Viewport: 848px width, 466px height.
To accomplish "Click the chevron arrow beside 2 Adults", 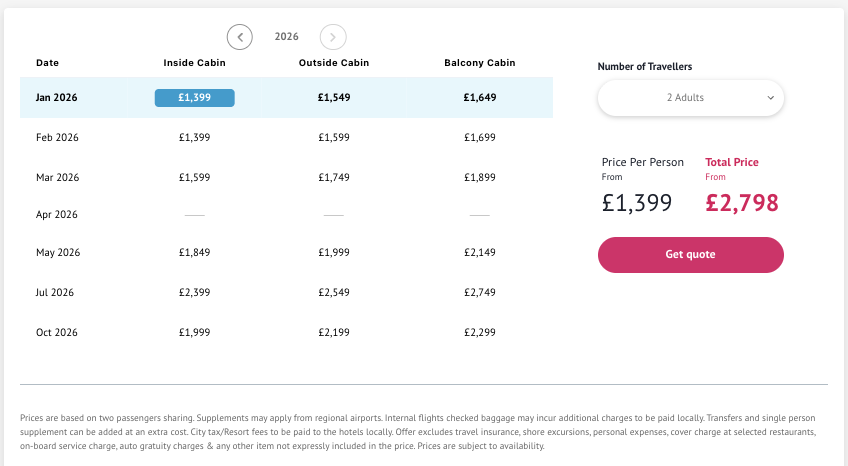I will [770, 98].
